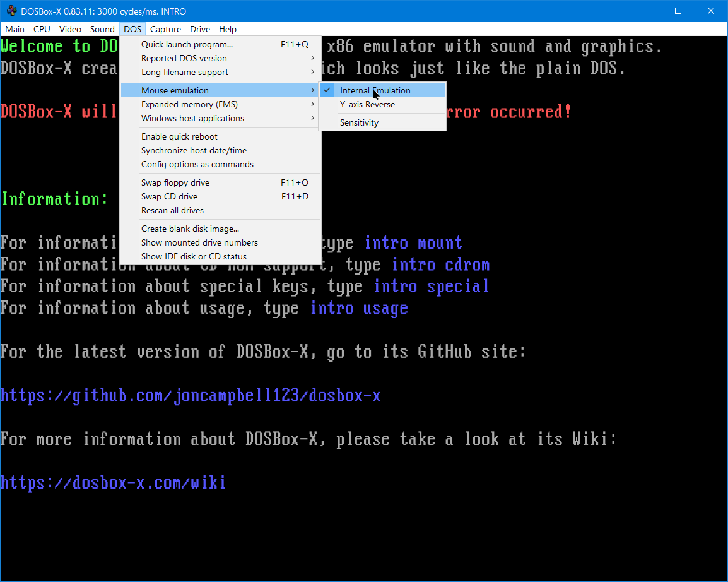Maximize the DOSBox-X window
The height and width of the screenshot is (582, 728).
(x=678, y=11)
